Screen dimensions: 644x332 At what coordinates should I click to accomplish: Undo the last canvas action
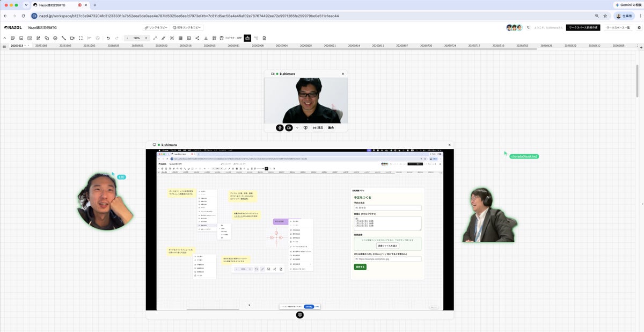pyautogui.click(x=108, y=38)
